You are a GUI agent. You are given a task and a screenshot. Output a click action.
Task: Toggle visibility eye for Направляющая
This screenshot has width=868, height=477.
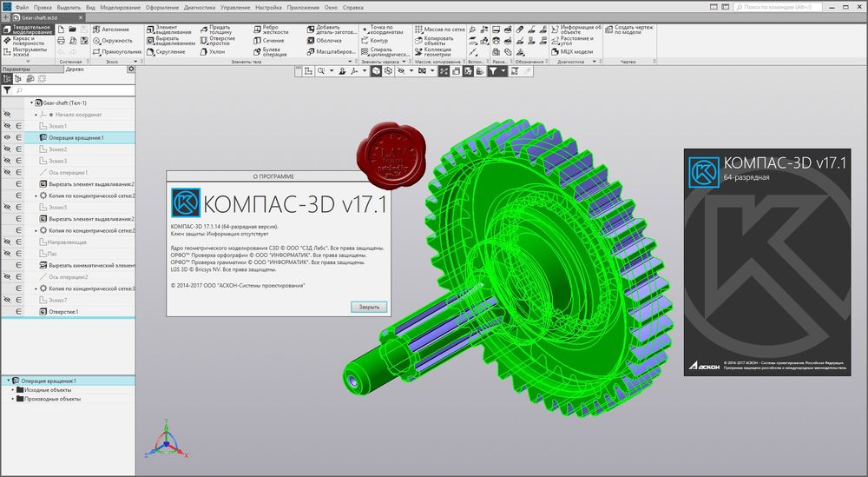(7, 242)
